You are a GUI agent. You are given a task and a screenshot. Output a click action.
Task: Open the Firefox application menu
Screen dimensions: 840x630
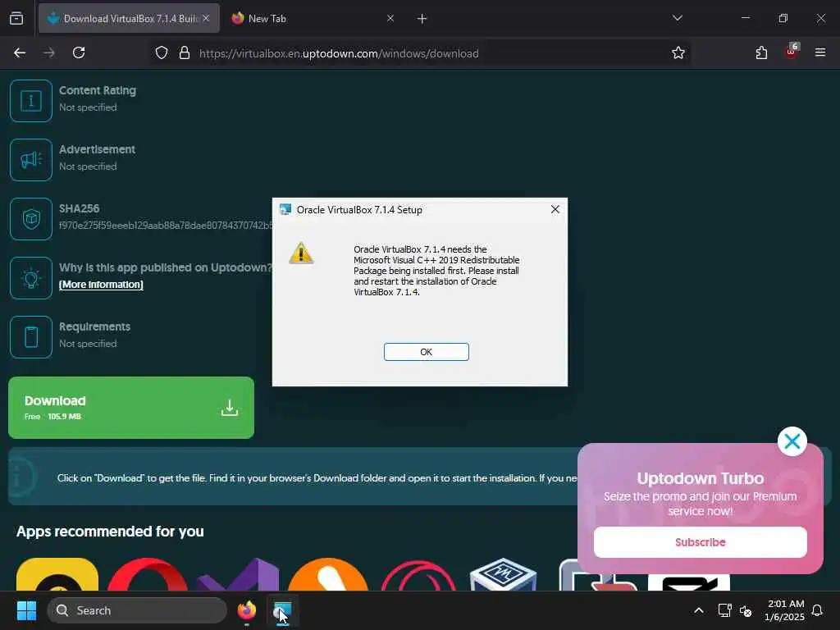point(820,52)
